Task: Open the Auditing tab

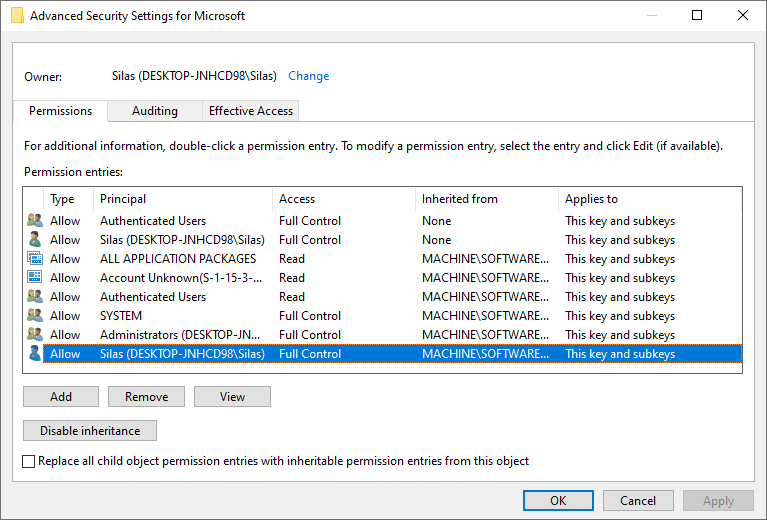Action: coord(155,111)
